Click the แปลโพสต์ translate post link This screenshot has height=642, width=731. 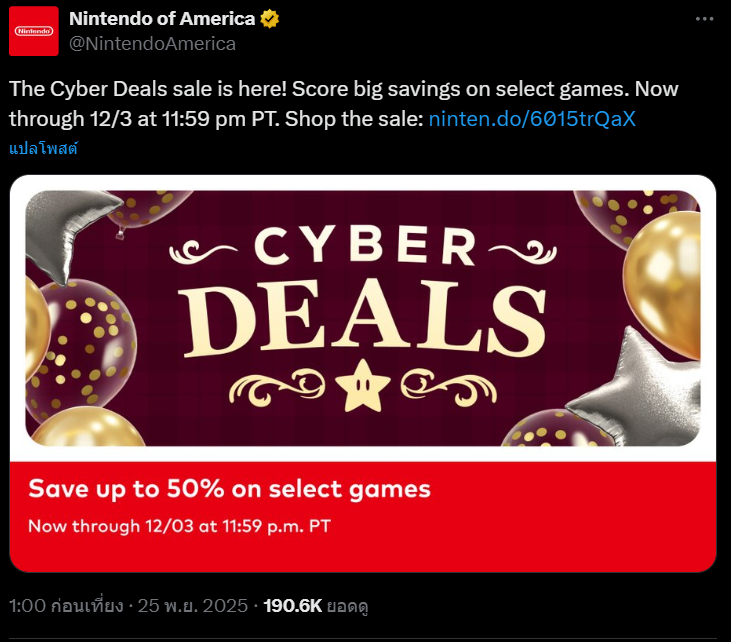pyautogui.click(x=43, y=148)
